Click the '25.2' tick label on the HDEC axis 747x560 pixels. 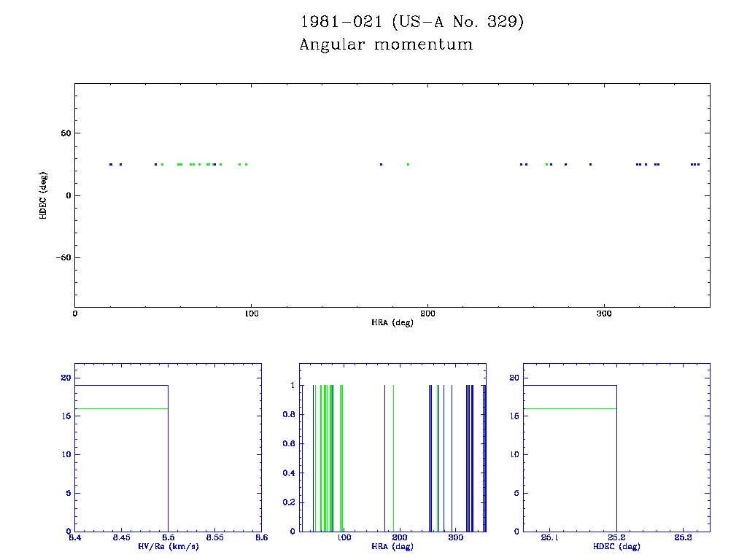click(616, 538)
